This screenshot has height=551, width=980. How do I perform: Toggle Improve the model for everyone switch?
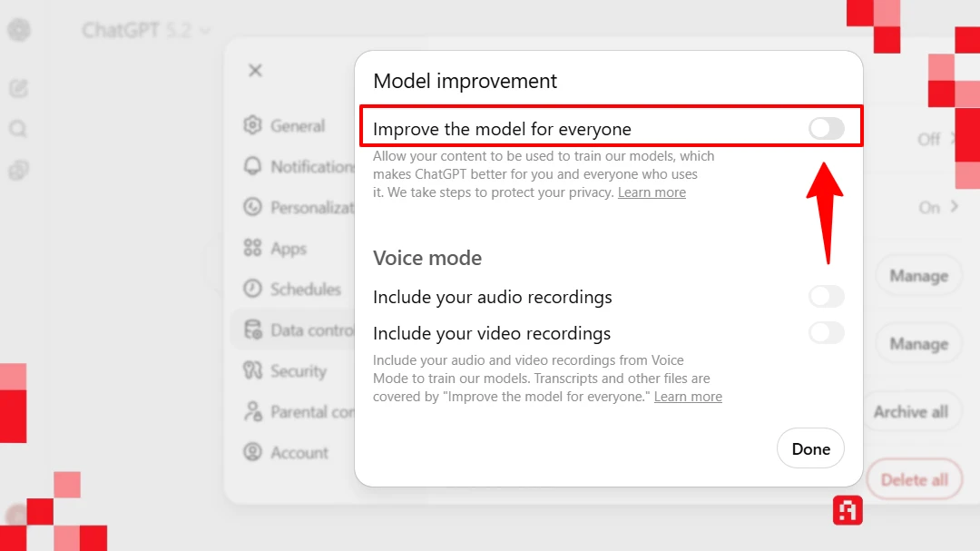(x=826, y=129)
